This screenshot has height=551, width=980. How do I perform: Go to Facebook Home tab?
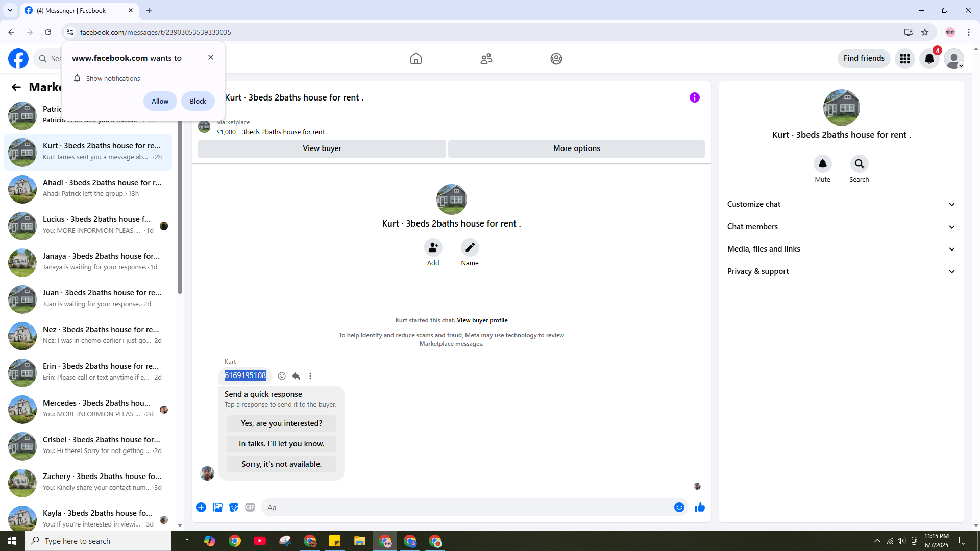click(x=415, y=59)
